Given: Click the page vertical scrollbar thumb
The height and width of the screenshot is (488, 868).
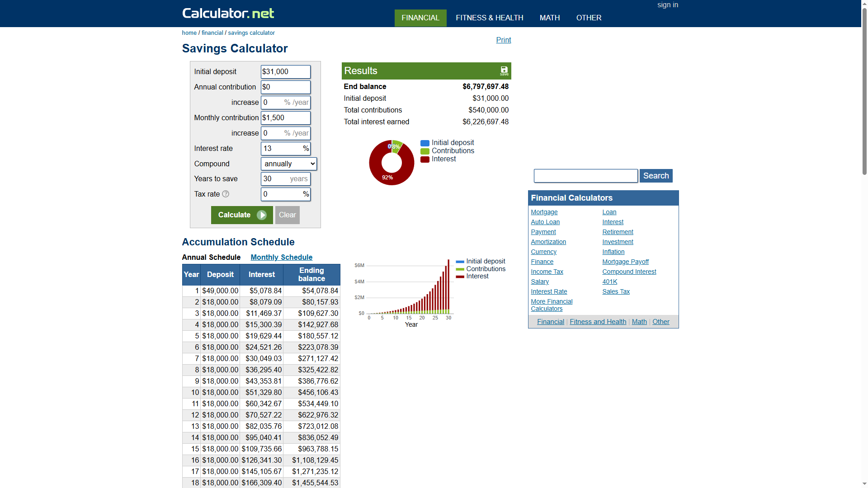Looking at the screenshot, I should pyautogui.click(x=864, y=90).
